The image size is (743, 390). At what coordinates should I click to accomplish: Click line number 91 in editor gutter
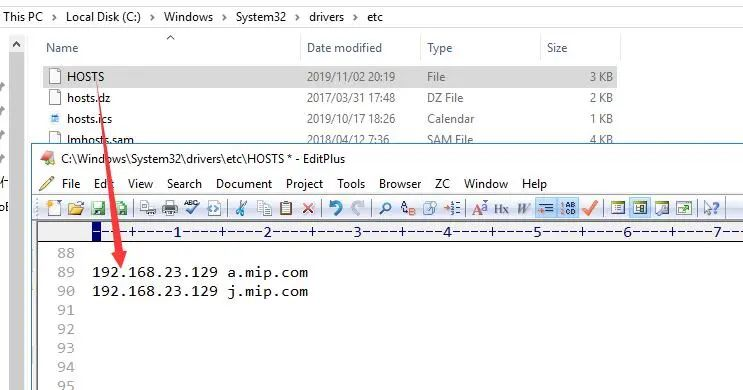(66, 310)
